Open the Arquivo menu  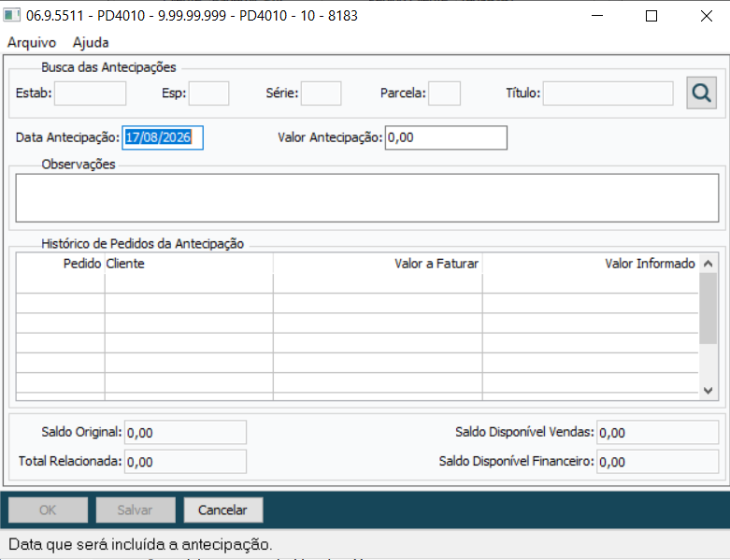(x=32, y=42)
